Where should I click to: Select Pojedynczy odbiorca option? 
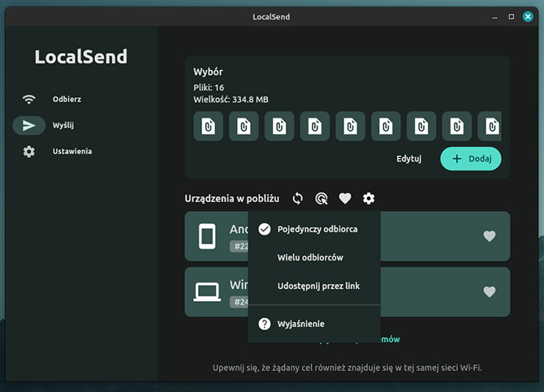[314, 229]
